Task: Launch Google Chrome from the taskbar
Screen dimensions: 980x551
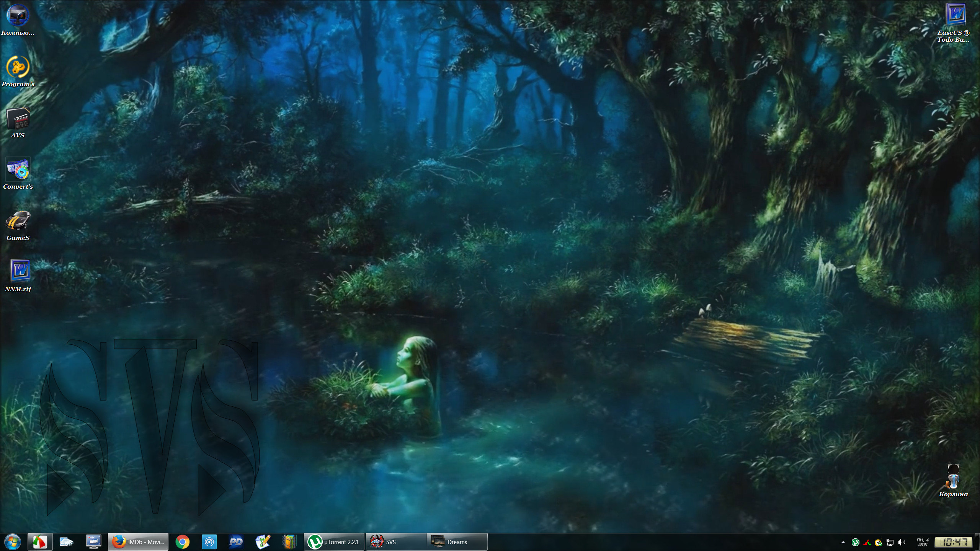Action: 183,542
